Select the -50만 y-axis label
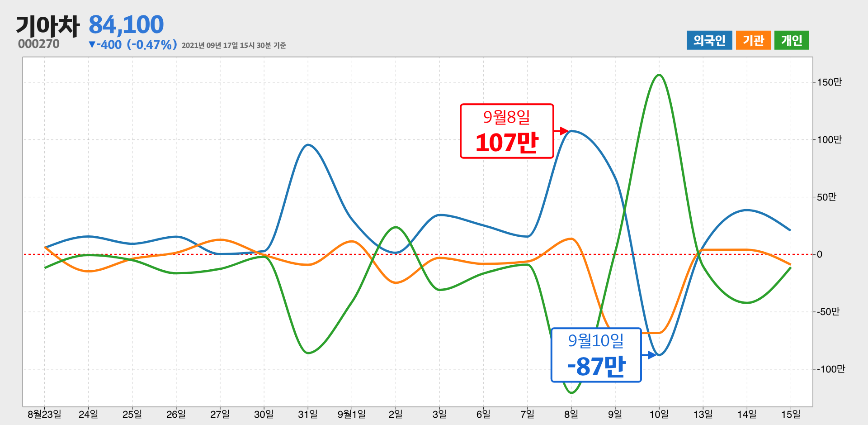The height and width of the screenshot is (425, 868). pyautogui.click(x=828, y=312)
